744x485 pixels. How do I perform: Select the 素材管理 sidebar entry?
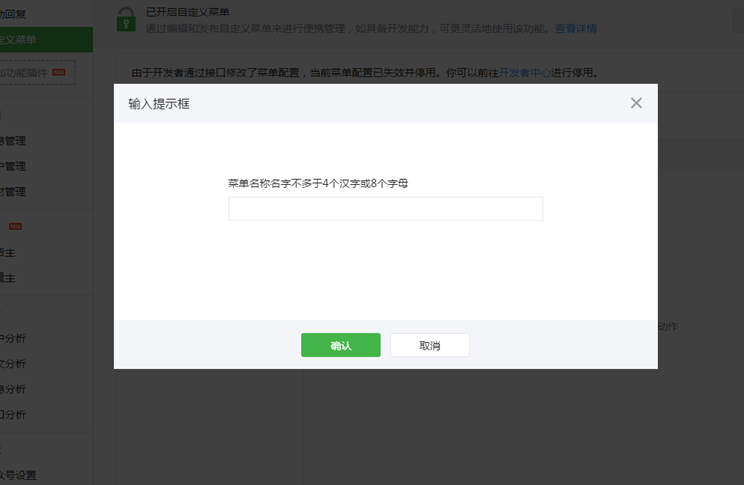coord(13,192)
